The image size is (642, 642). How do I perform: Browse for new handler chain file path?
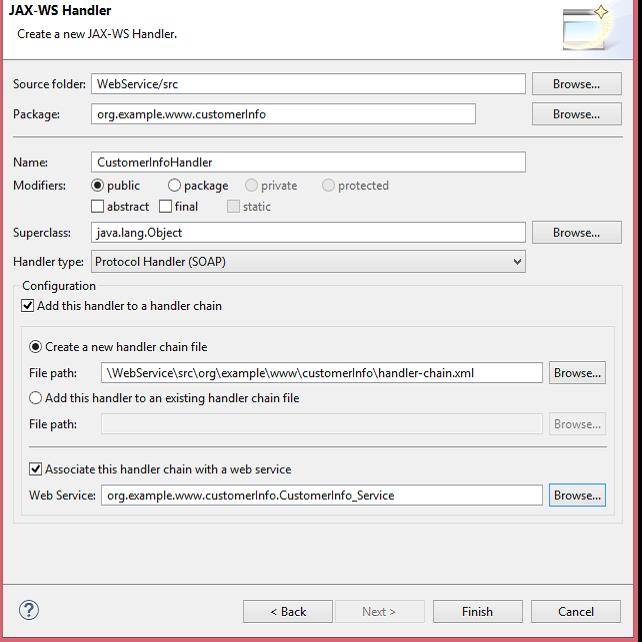(577, 373)
